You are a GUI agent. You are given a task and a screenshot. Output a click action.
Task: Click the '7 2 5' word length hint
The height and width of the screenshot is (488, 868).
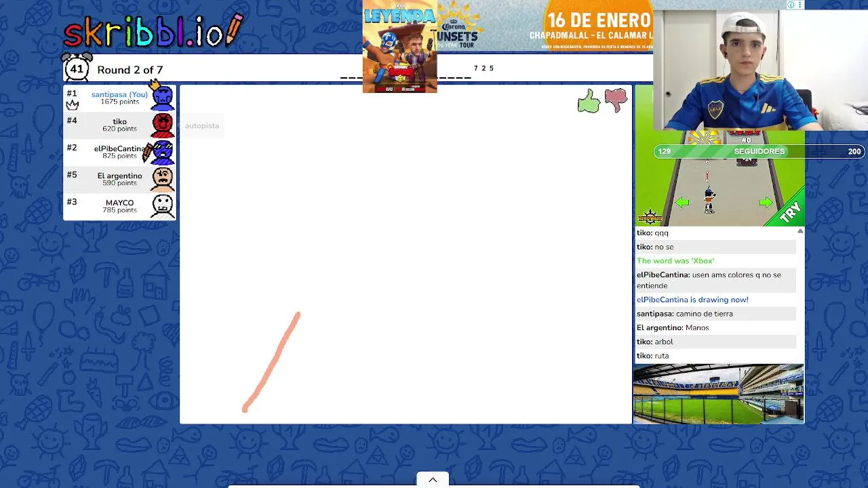[x=484, y=68]
